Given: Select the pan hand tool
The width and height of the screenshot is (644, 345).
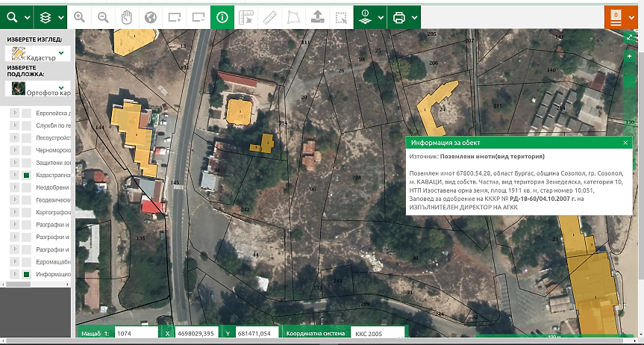Looking at the screenshot, I should click(126, 16).
